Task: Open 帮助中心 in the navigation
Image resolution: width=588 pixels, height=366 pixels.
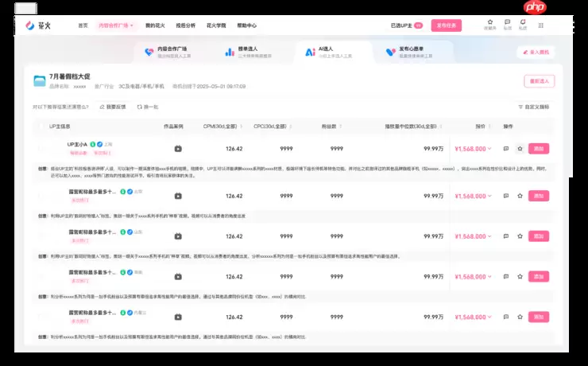Action: [x=247, y=25]
